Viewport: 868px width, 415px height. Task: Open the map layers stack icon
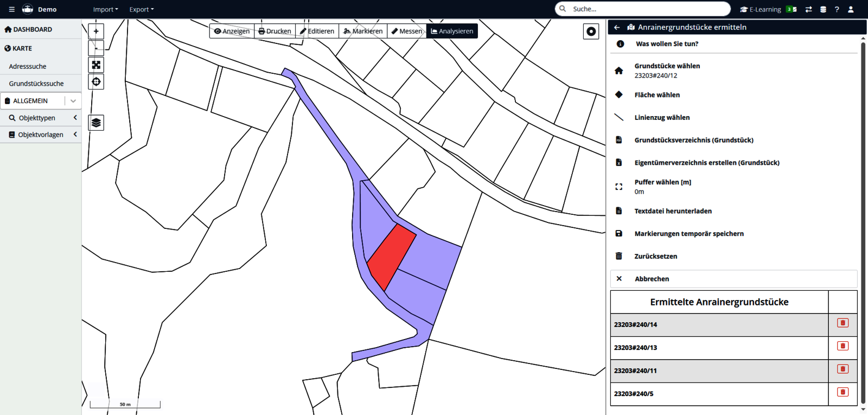pos(96,123)
